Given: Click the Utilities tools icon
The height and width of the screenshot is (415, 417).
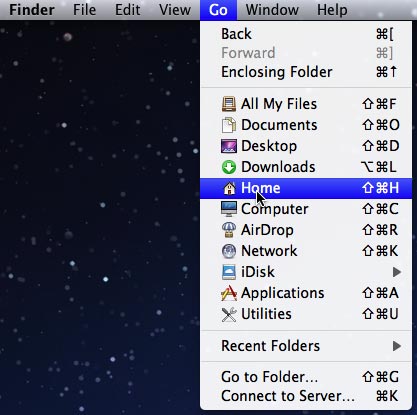Looking at the screenshot, I should tap(229, 314).
